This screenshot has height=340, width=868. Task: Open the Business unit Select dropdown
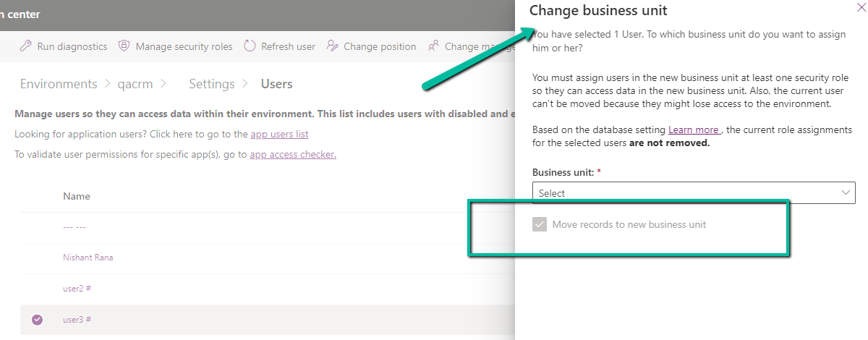click(x=694, y=192)
